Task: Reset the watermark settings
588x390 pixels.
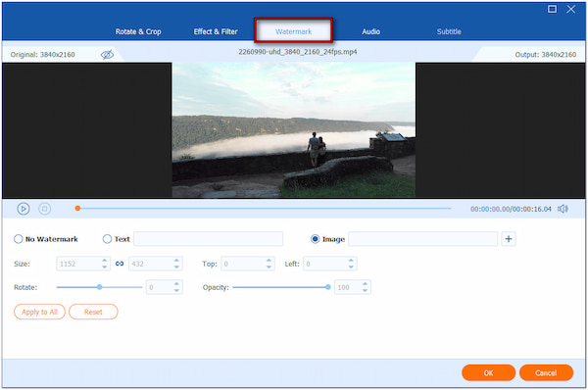Action: coord(93,312)
